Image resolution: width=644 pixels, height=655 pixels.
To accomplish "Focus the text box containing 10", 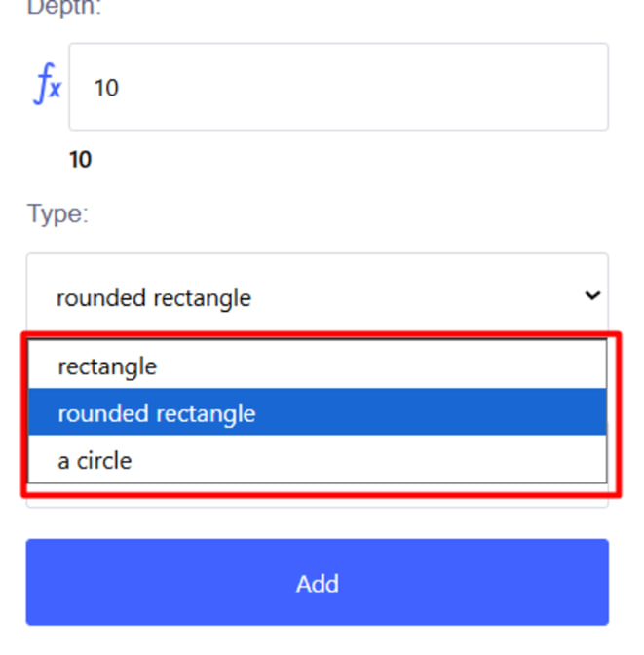I will pyautogui.click(x=338, y=87).
